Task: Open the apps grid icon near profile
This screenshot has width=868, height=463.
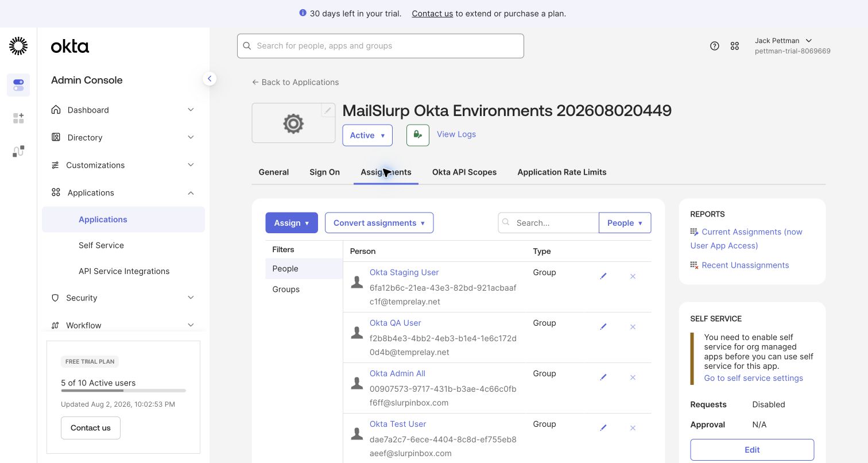Action: 735,46
